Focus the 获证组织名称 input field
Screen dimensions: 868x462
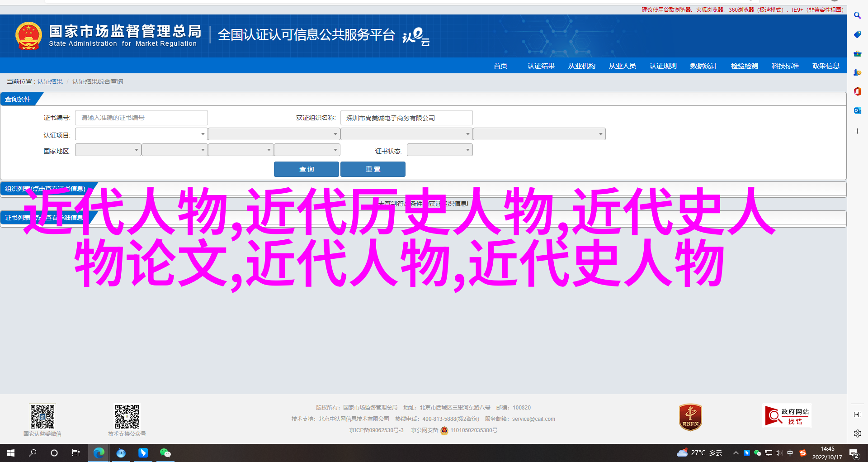click(x=406, y=118)
